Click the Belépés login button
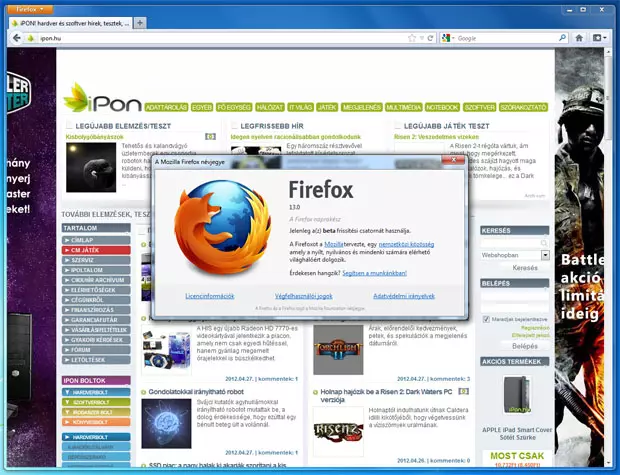This screenshot has width=620, height=475. click(x=525, y=346)
